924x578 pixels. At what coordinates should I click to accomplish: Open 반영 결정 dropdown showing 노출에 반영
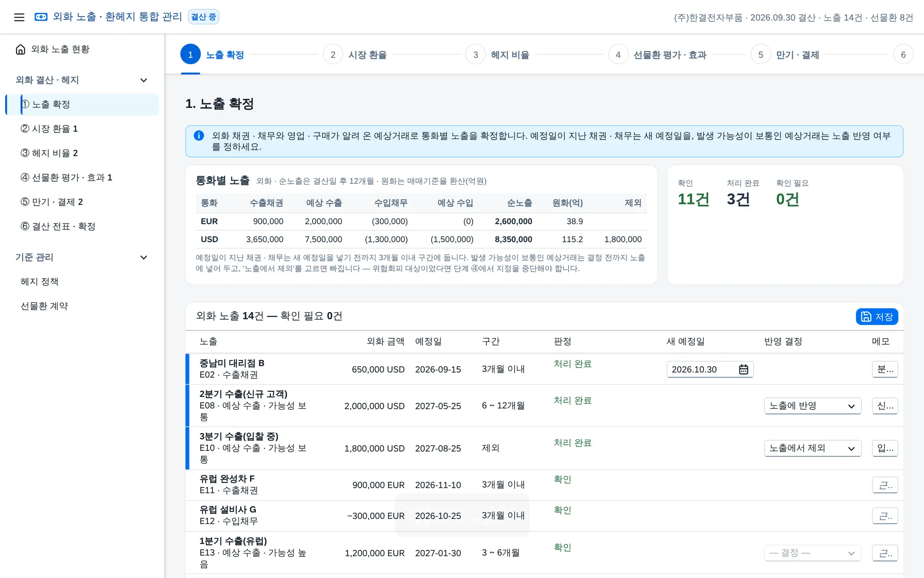point(812,406)
